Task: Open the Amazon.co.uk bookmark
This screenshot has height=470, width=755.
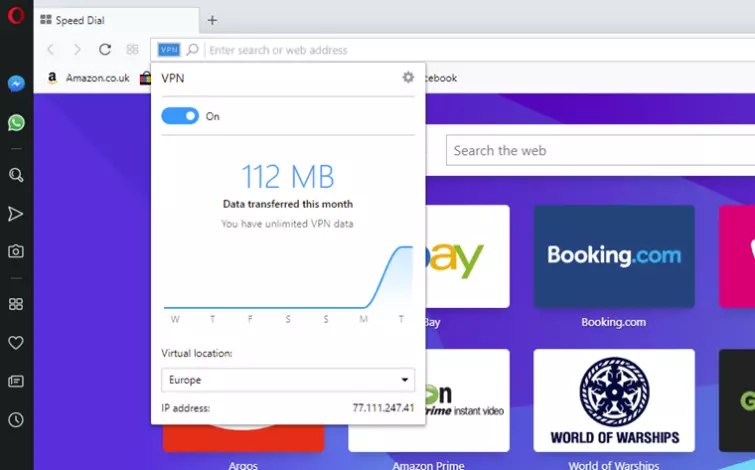Action: [x=88, y=78]
